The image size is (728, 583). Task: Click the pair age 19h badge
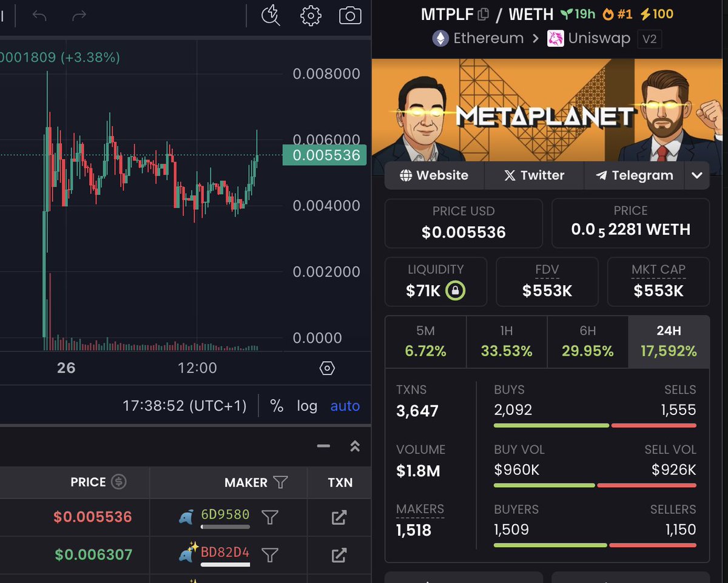click(578, 14)
